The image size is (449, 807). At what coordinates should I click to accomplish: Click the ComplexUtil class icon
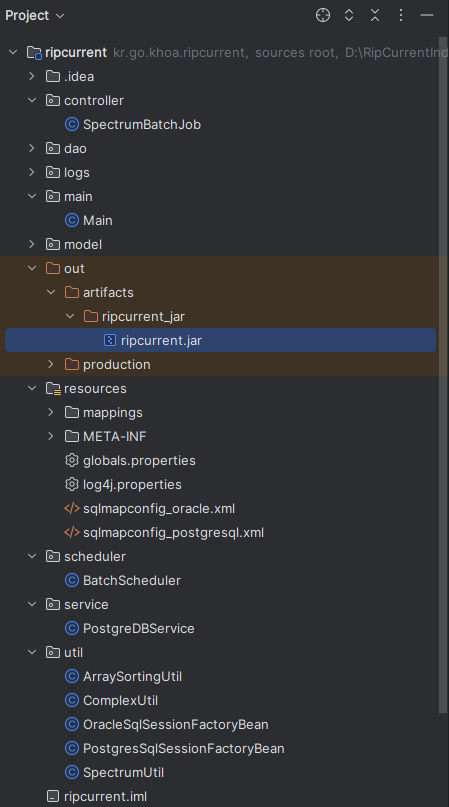tap(72, 700)
